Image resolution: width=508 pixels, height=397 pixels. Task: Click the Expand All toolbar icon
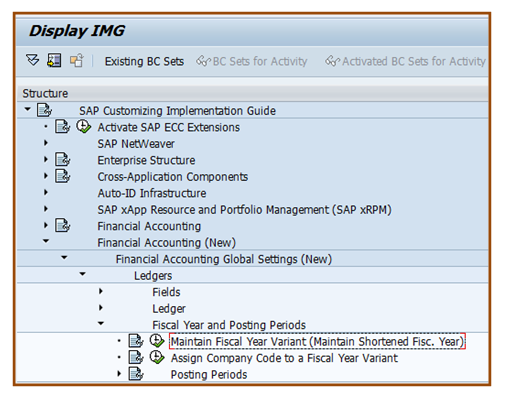point(33,60)
